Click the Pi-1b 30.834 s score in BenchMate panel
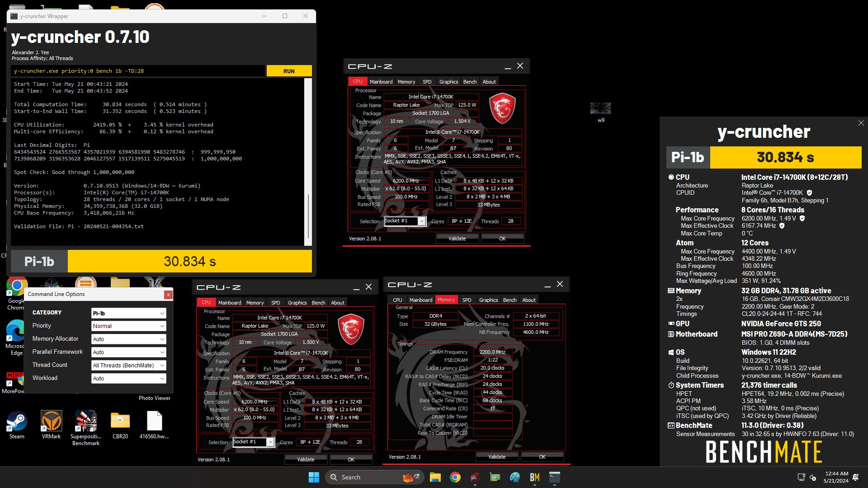This screenshot has width=868, height=488. [x=764, y=157]
